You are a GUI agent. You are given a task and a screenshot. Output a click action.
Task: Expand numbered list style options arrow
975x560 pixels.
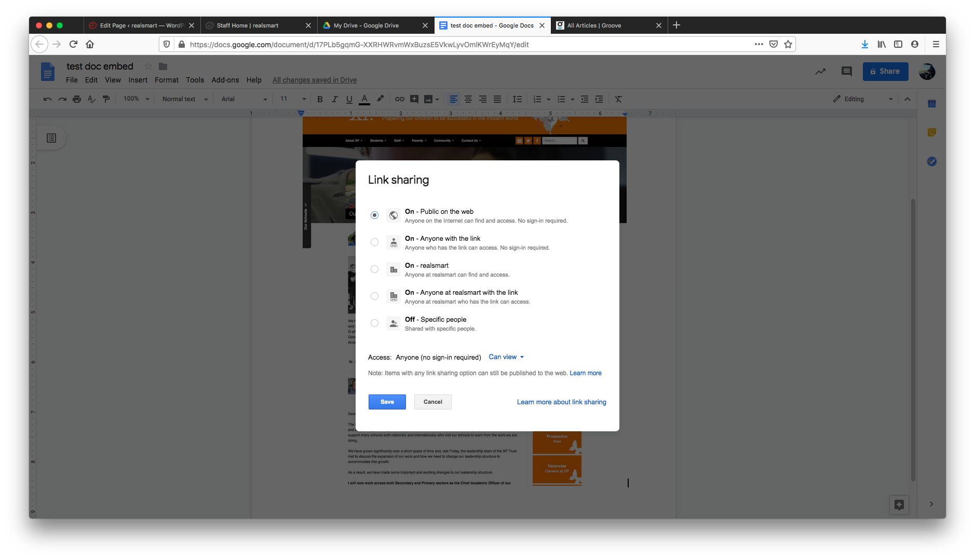[549, 100]
